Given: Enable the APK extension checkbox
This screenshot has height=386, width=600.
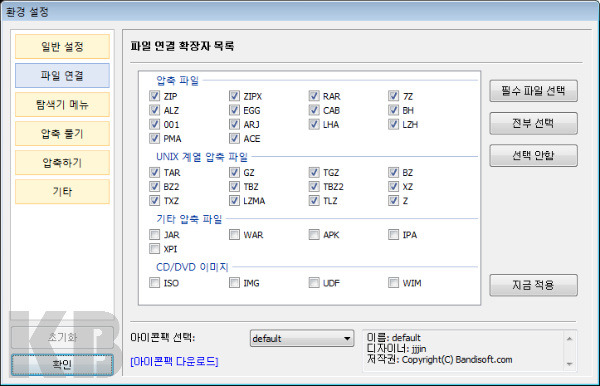Looking at the screenshot, I should click(314, 235).
